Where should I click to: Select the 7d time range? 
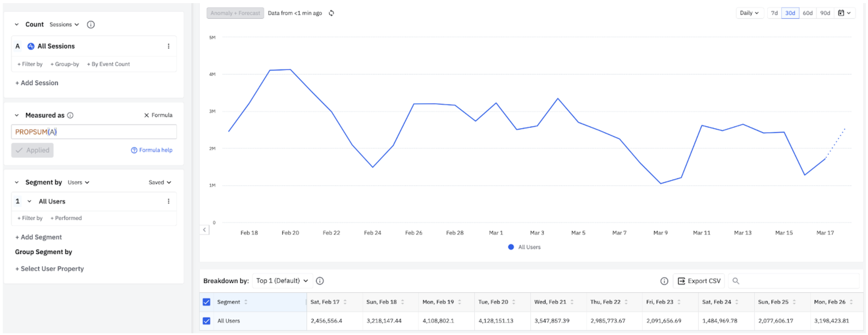pyautogui.click(x=774, y=13)
